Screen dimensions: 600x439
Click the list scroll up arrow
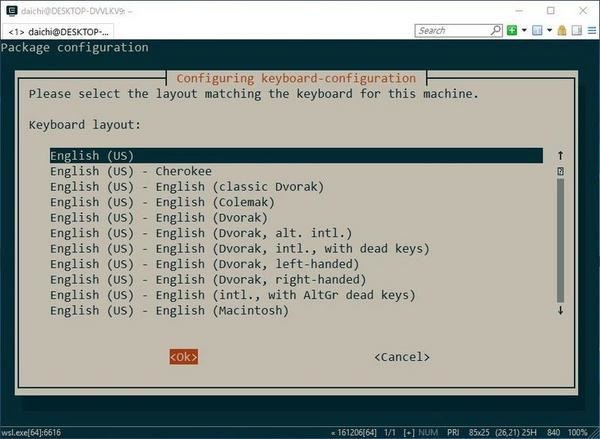click(561, 155)
